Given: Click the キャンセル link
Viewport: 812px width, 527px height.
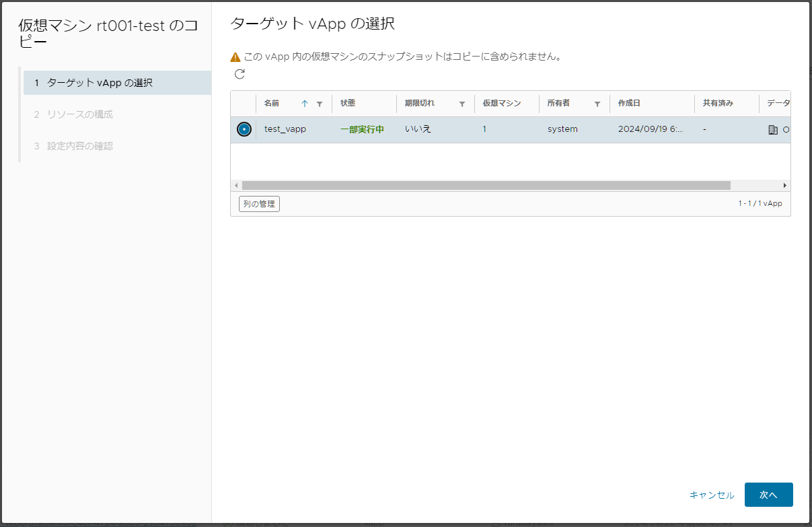Looking at the screenshot, I should click(712, 495).
